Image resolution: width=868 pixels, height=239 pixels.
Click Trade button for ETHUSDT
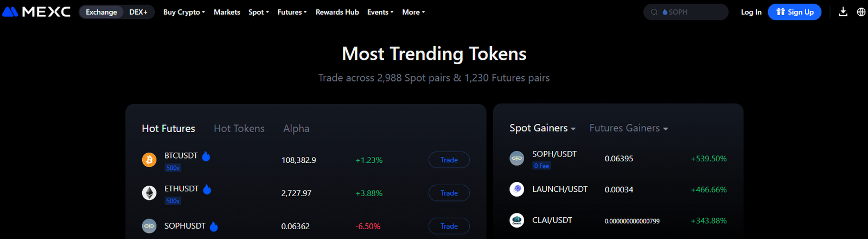(x=449, y=193)
